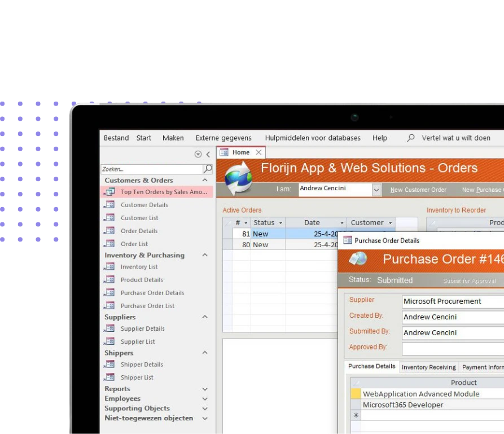Screen dimensions: 504x434
Task: Click the Supplier Details form icon
Action: pyautogui.click(x=109, y=328)
